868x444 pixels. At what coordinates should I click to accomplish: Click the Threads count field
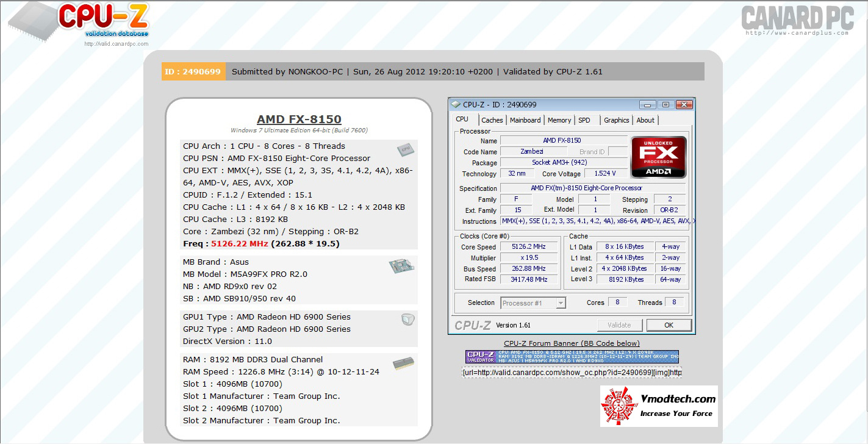[674, 303]
